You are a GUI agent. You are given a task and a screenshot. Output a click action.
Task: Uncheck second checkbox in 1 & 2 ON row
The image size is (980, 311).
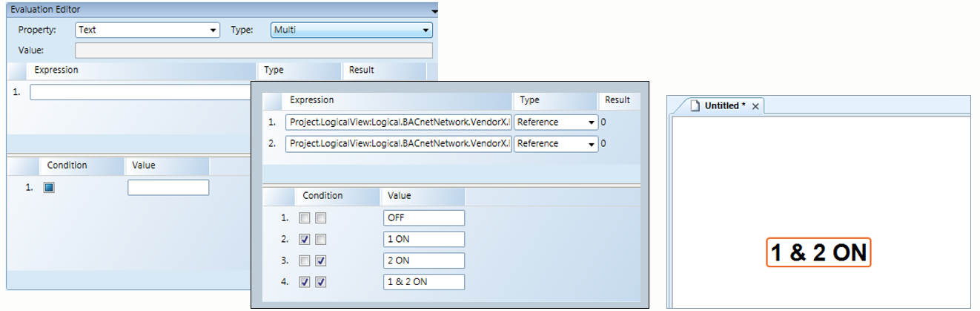pyautogui.click(x=320, y=282)
